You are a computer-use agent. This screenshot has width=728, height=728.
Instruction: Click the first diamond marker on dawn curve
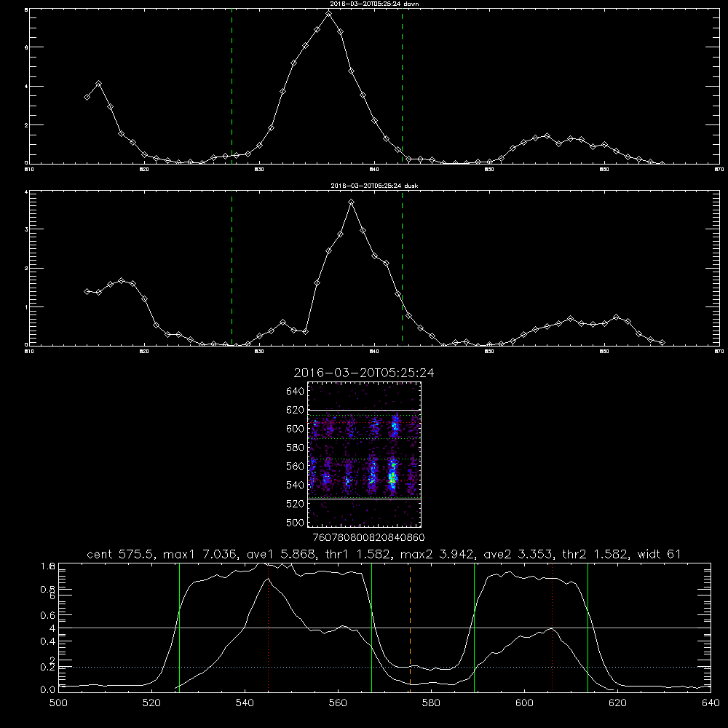[x=87, y=97]
